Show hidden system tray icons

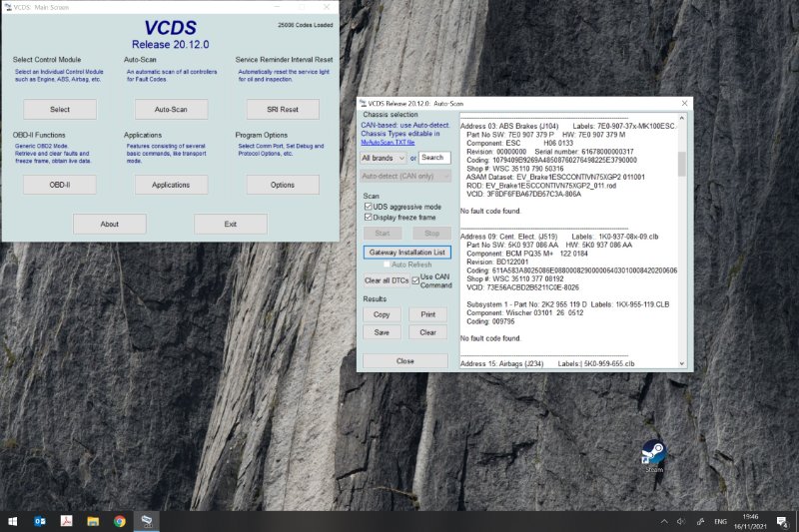664,521
